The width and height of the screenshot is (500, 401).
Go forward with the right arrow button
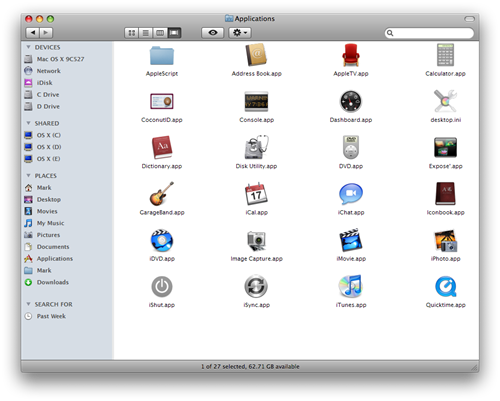(x=46, y=33)
